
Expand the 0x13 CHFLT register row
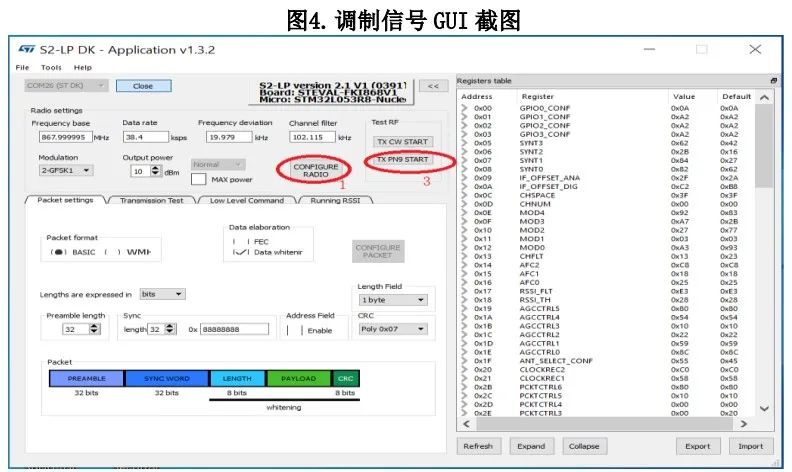tap(465, 256)
